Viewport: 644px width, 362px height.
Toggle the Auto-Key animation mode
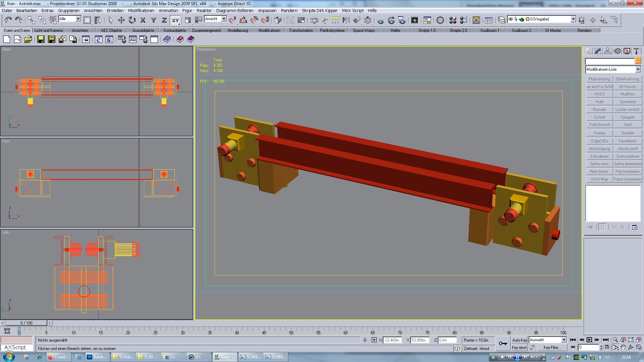pos(519,340)
